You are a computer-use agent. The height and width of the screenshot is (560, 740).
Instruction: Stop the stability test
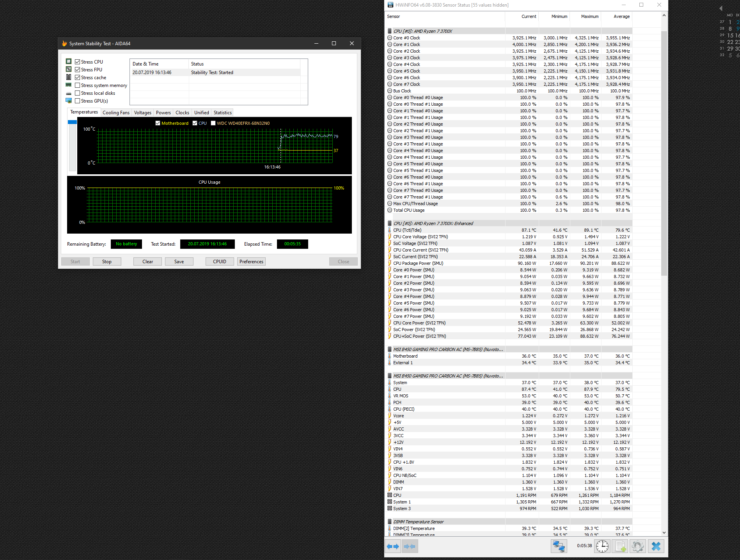click(x=107, y=262)
